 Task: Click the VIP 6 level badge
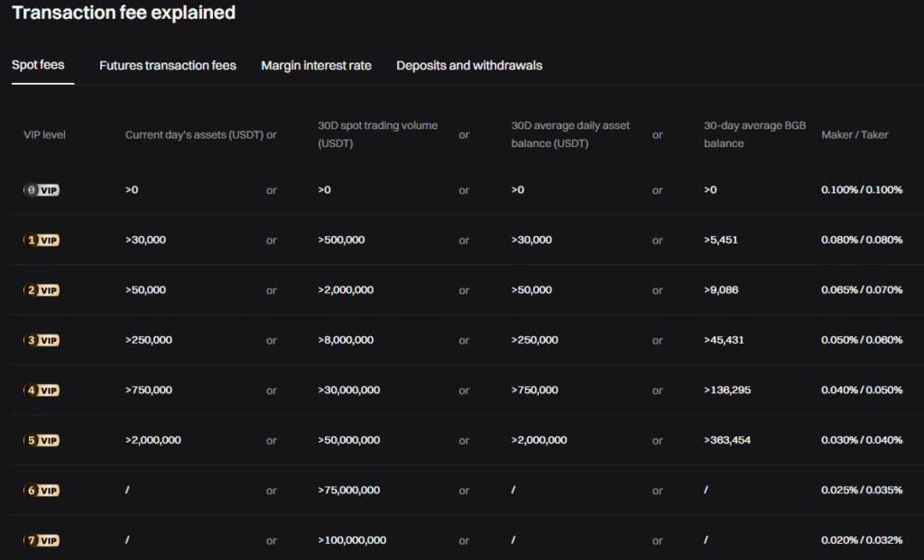42,490
